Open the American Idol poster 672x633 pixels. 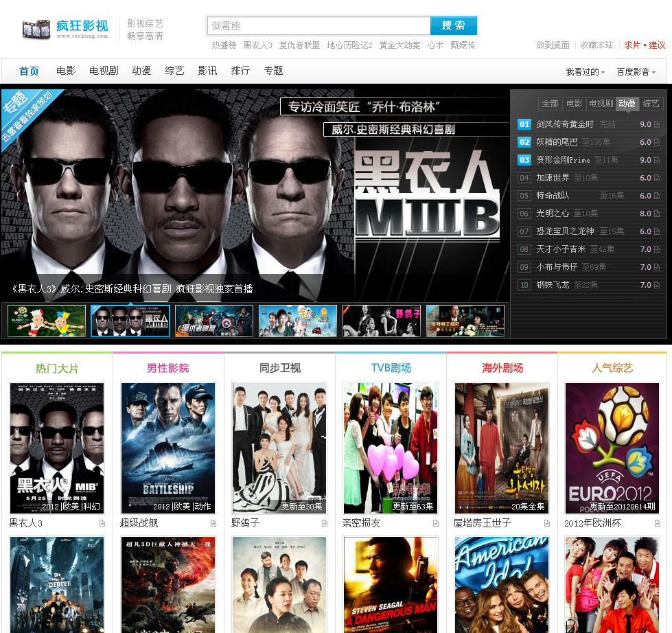pyautogui.click(x=502, y=585)
